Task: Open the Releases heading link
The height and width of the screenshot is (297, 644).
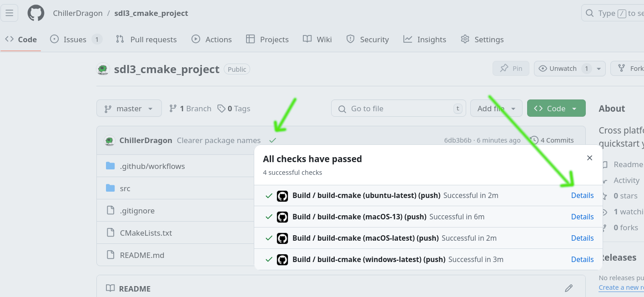Action: pyautogui.click(x=618, y=257)
